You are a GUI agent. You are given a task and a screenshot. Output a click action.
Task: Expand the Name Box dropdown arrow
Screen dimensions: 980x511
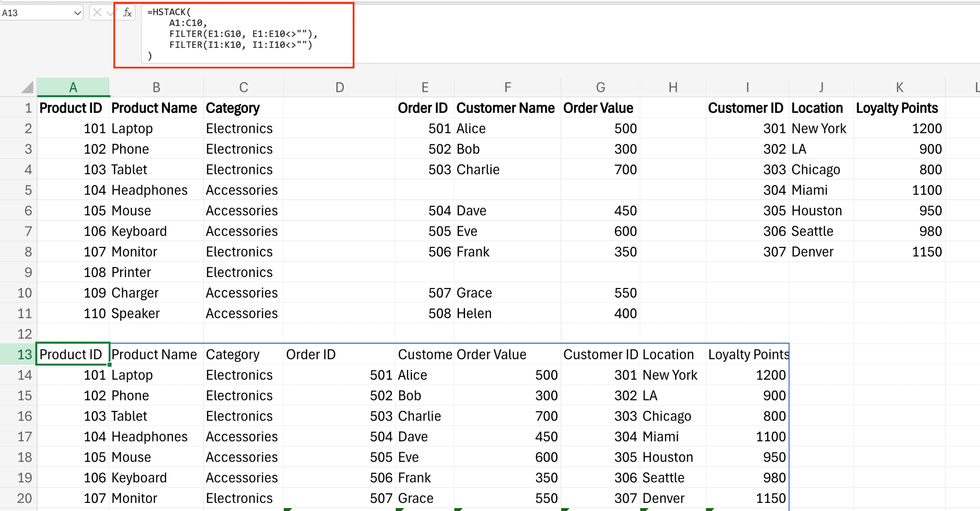coord(78,13)
